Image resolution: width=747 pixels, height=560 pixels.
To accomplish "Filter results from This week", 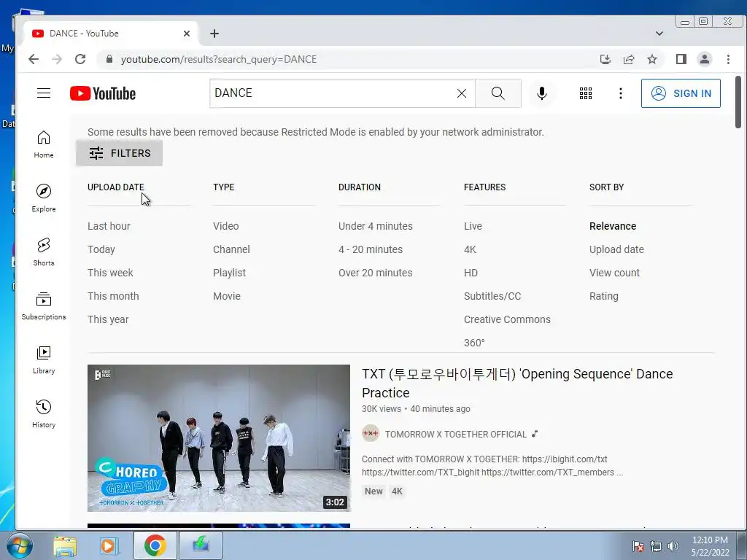I will click(x=110, y=273).
